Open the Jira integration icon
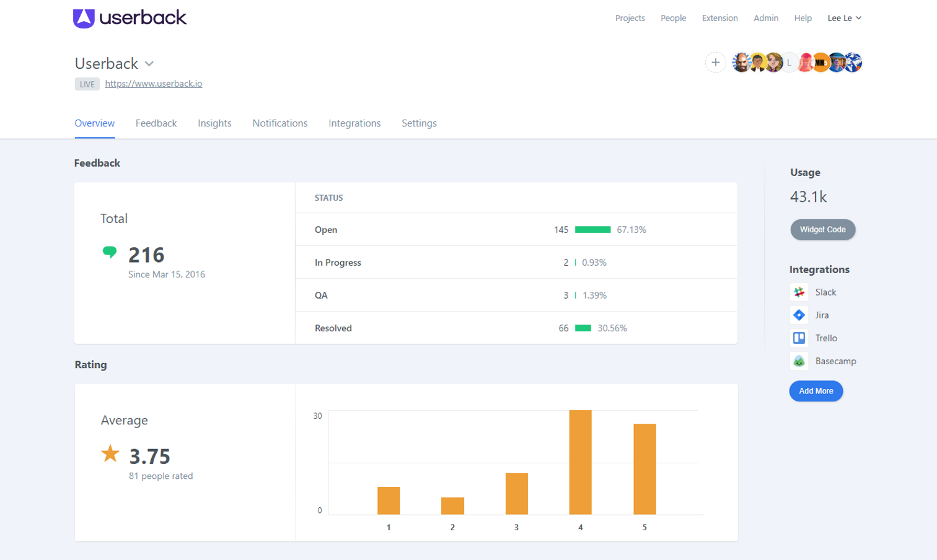937x560 pixels. [x=799, y=315]
